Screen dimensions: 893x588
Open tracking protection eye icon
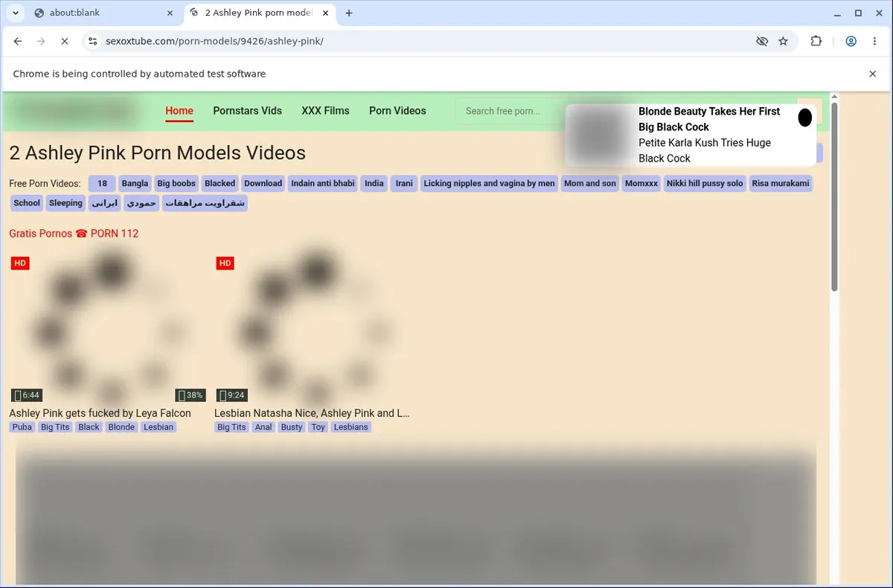[761, 41]
